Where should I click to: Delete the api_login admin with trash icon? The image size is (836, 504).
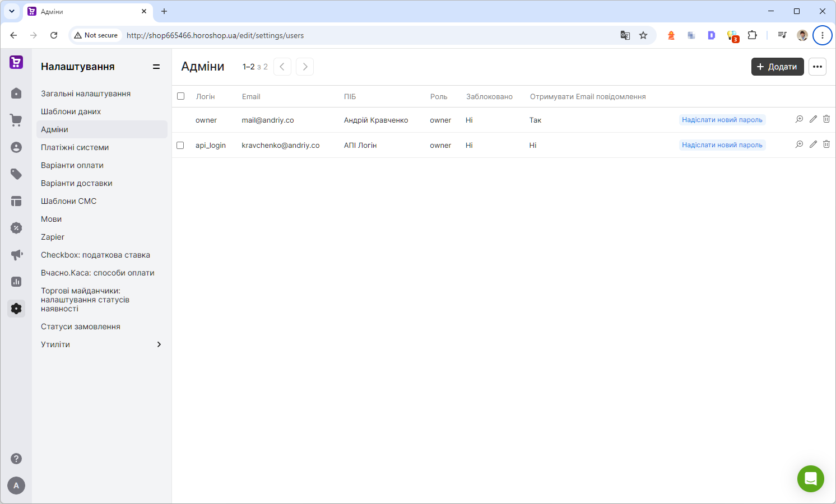coord(826,144)
